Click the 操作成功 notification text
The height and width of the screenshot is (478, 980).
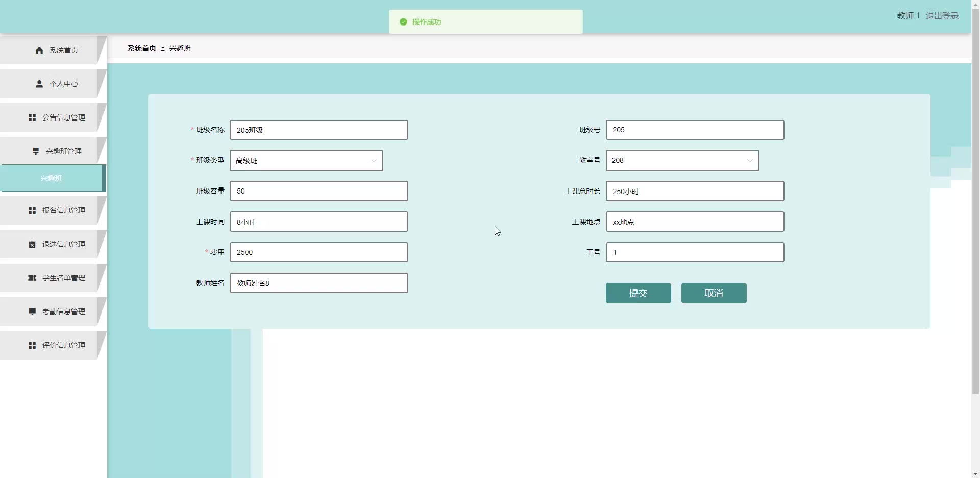427,22
